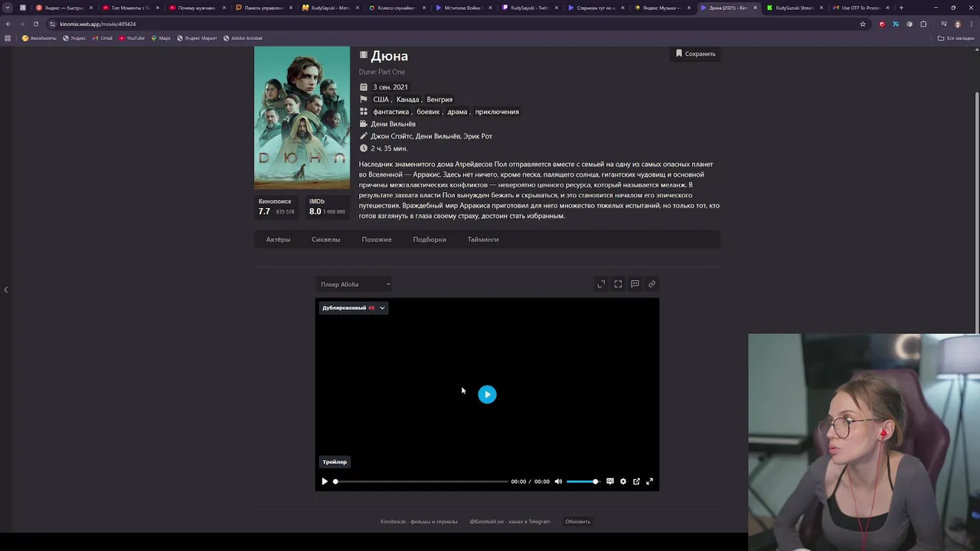Toggle subtitles CC icon in player
The image size is (980, 551).
(x=610, y=481)
